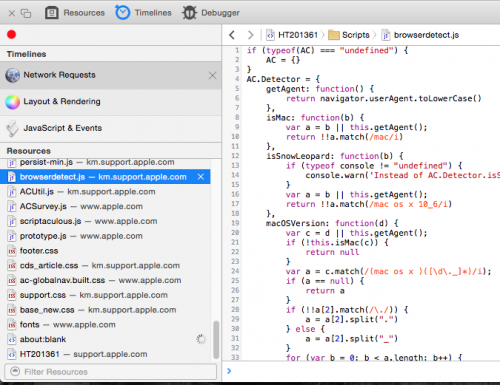Select HT201361 document in the resources list
500x385 pixels.
105,354
